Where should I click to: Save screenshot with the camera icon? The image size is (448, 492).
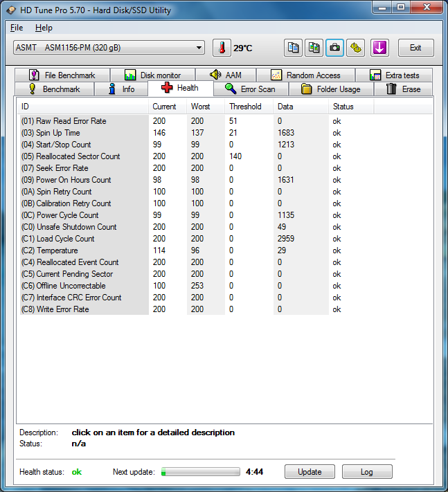pyautogui.click(x=334, y=48)
